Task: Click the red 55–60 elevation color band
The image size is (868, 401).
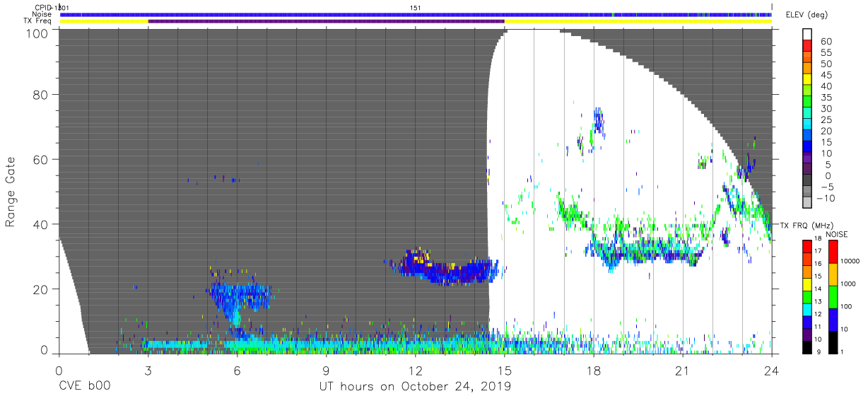Action: [808, 47]
